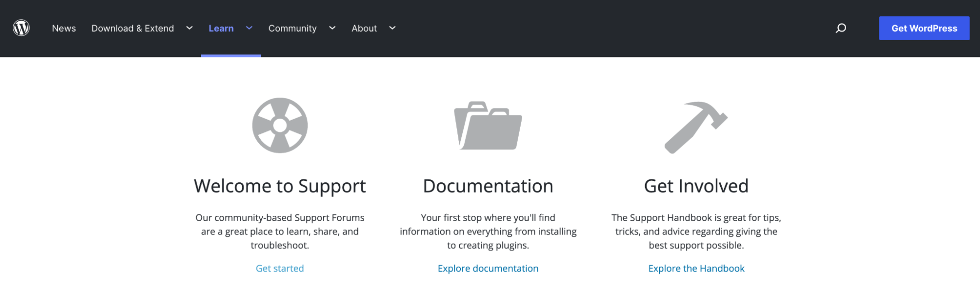Follow the Explore the Handbook link
This screenshot has width=980, height=305.
pos(696,268)
